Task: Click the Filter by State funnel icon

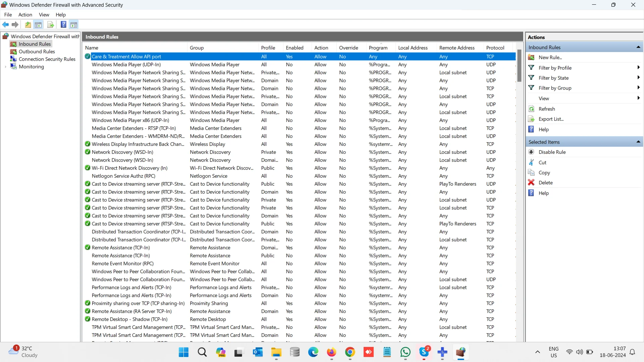Action: tap(531, 78)
